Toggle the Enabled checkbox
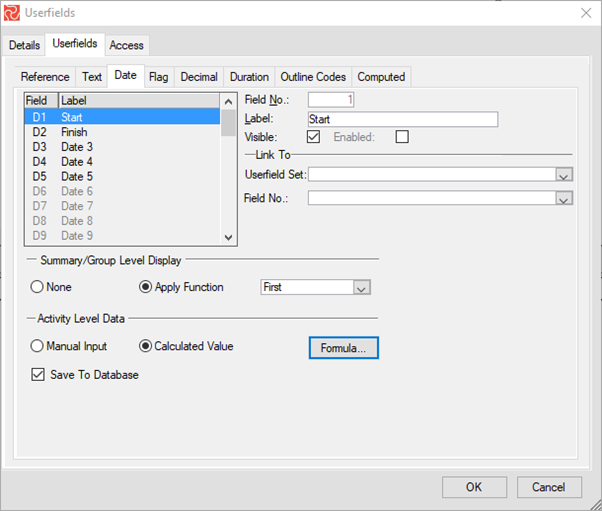The image size is (602, 511). point(402,137)
